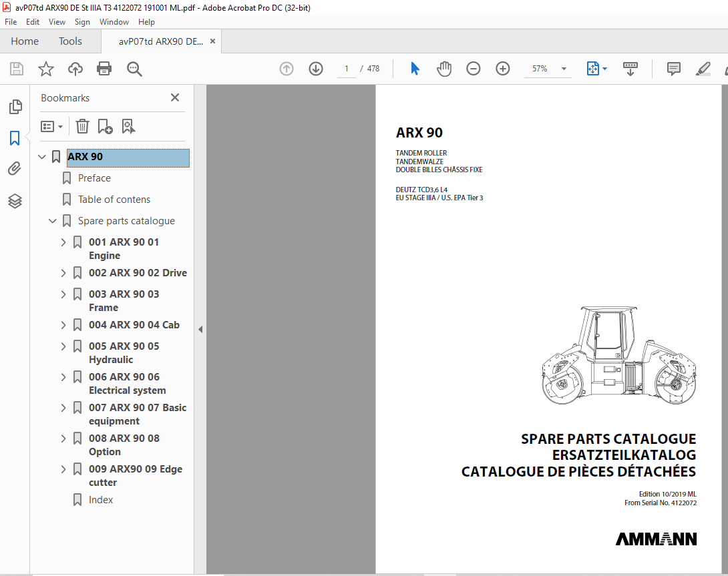Activate the Hand pan tool

(444, 69)
